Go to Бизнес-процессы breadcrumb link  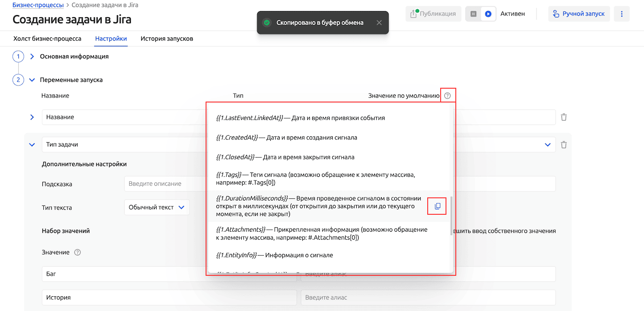pyautogui.click(x=38, y=5)
